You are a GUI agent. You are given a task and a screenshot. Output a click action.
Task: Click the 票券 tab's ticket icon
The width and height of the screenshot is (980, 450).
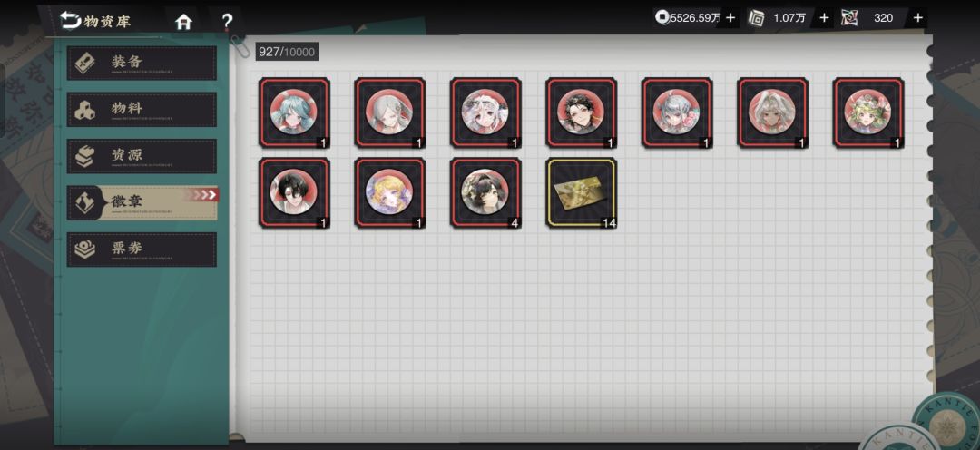(85, 249)
